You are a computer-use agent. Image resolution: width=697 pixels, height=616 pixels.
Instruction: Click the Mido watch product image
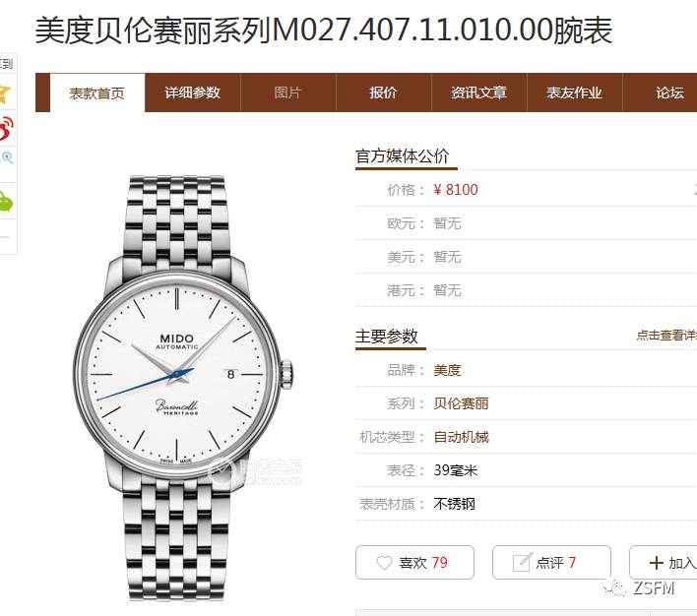coord(183,388)
